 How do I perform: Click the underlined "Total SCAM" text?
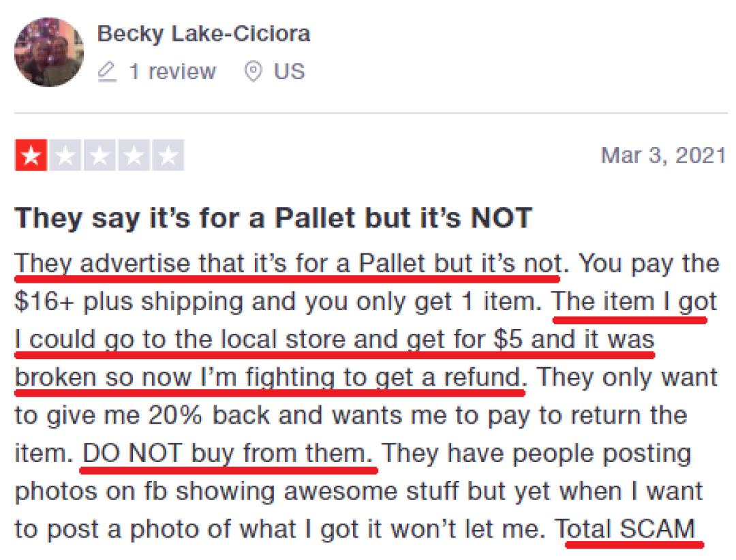pos(630,529)
